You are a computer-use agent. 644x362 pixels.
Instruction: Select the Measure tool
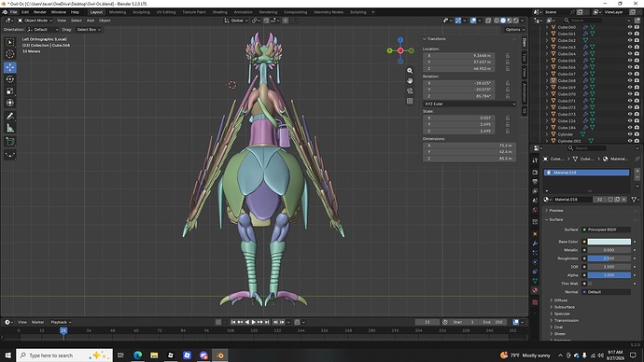pos(10,128)
